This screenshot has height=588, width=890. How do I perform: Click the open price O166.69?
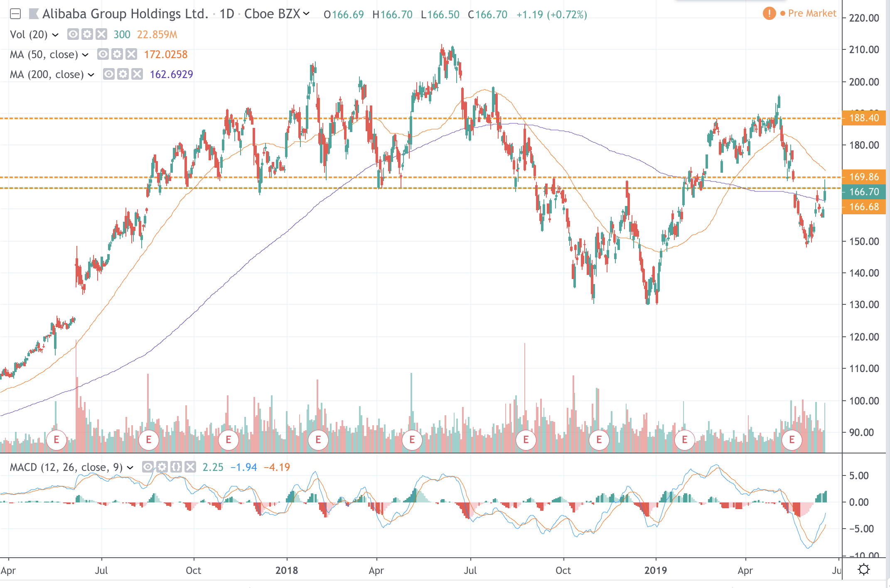pyautogui.click(x=344, y=15)
